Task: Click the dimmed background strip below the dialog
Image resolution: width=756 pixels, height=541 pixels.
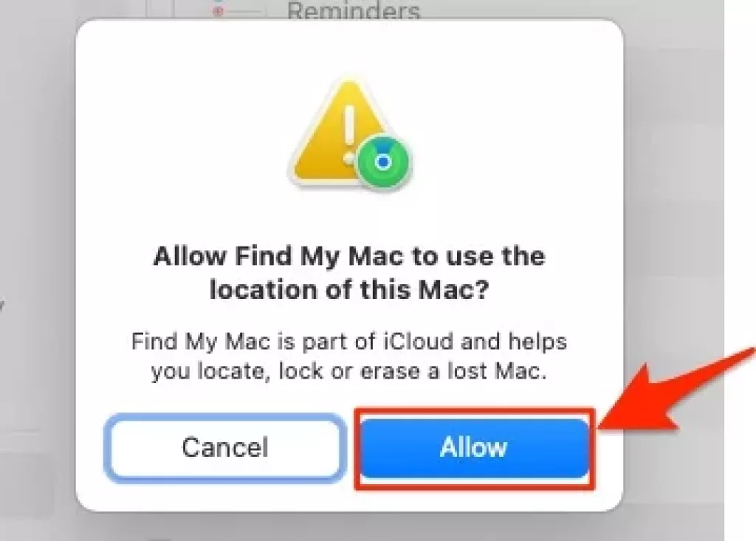Action: (x=349, y=528)
